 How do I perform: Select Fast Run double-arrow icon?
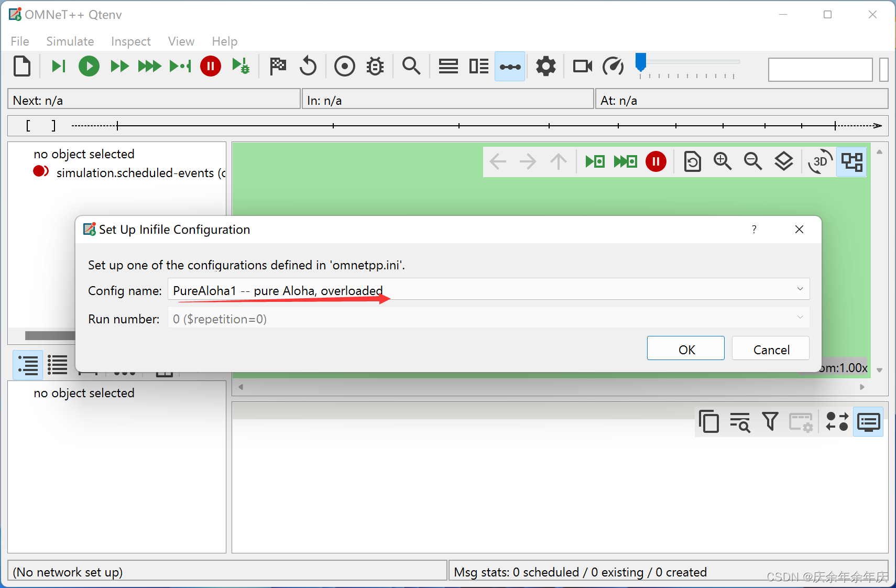pos(119,67)
